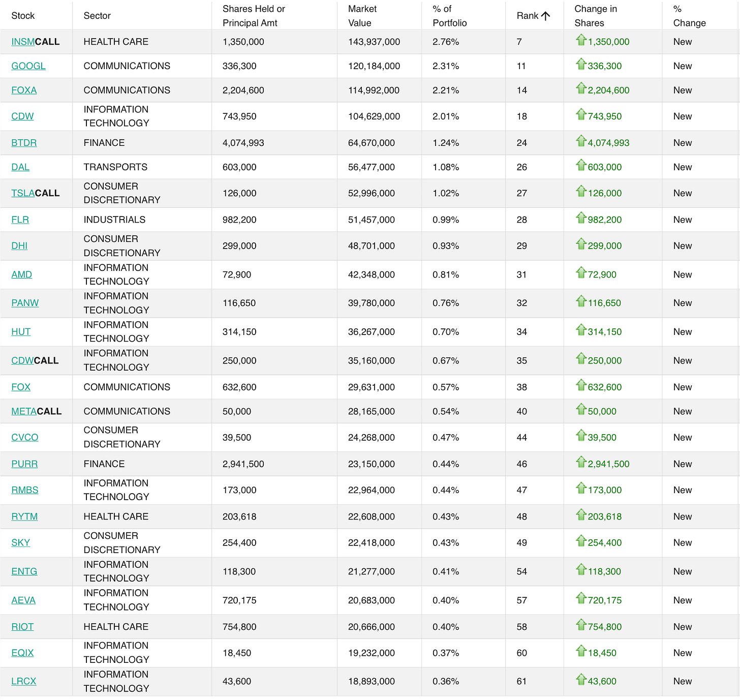The image size is (740, 700).
Task: Click the green up arrow in INSM row
Action: point(581,40)
